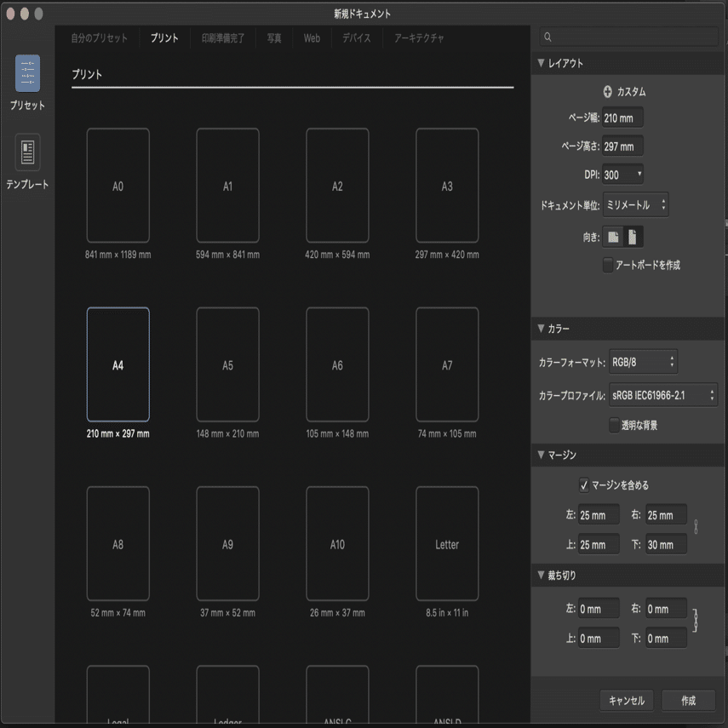Select the portrait orientation icon
This screenshot has width=728, height=728.
pyautogui.click(x=634, y=237)
